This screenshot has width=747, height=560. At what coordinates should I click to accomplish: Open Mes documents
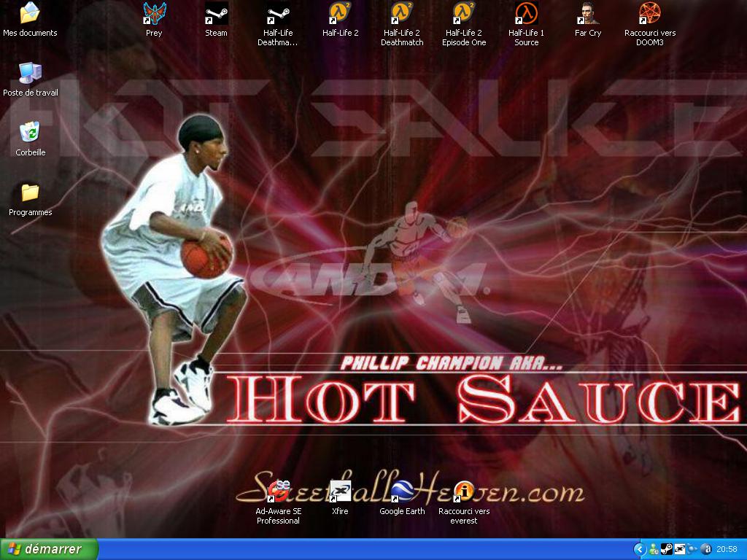click(x=29, y=15)
